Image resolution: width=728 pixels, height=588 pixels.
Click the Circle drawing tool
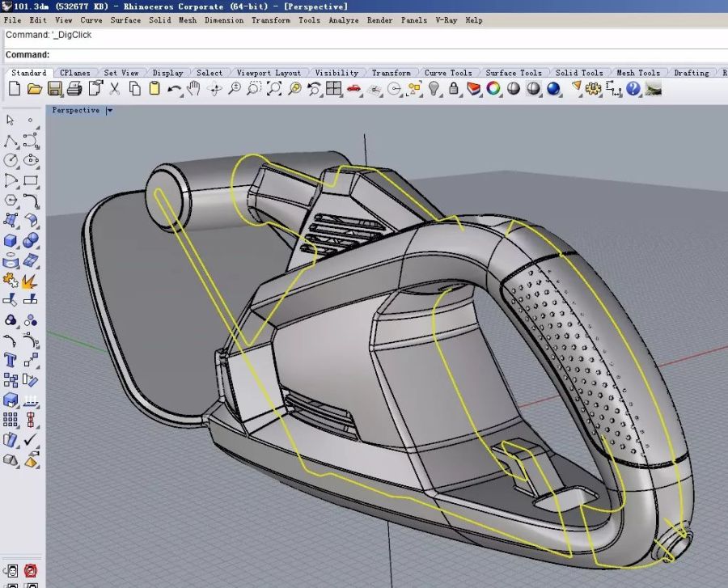[x=11, y=161]
